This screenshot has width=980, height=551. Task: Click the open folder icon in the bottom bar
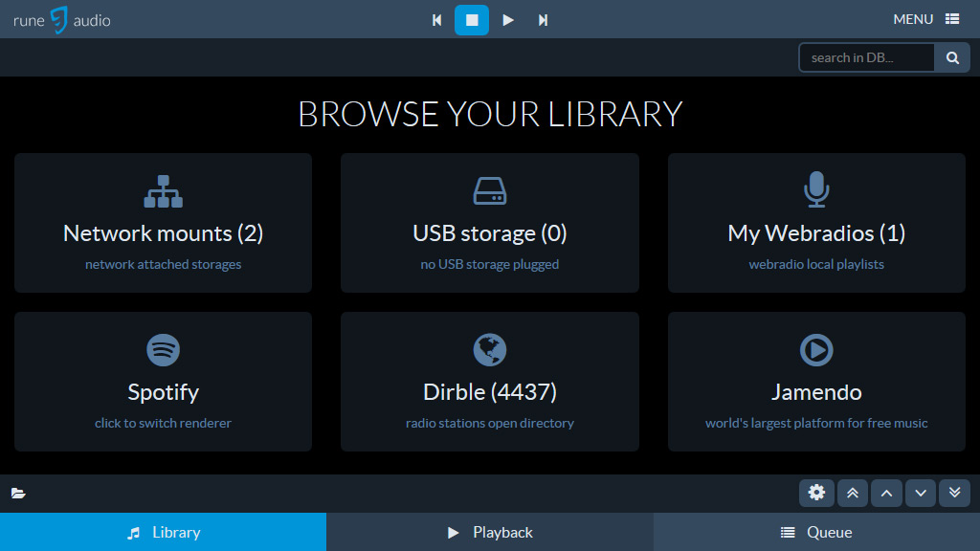18,494
